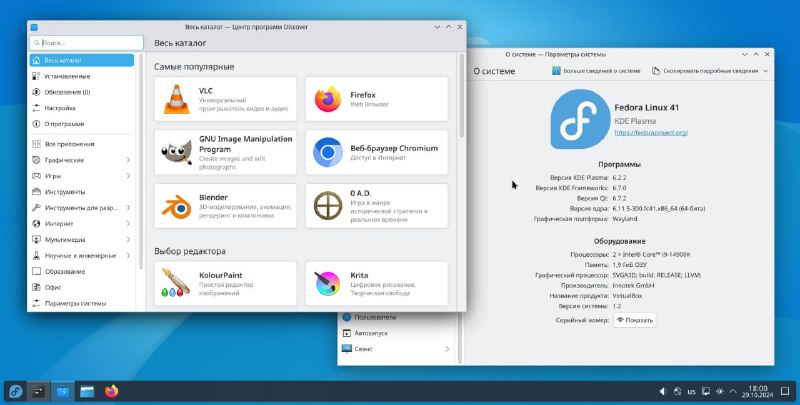
Task: Select the KolourPaint app icon
Action: tap(176, 283)
